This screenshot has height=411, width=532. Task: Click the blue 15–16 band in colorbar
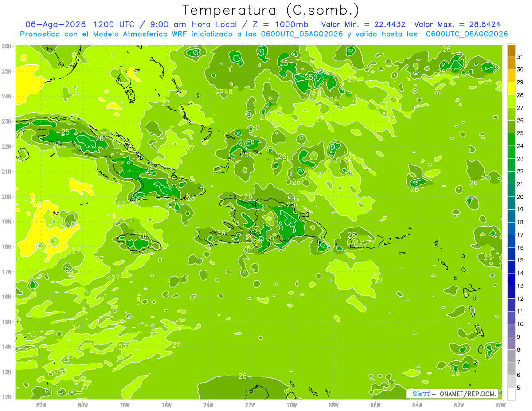tap(511, 254)
